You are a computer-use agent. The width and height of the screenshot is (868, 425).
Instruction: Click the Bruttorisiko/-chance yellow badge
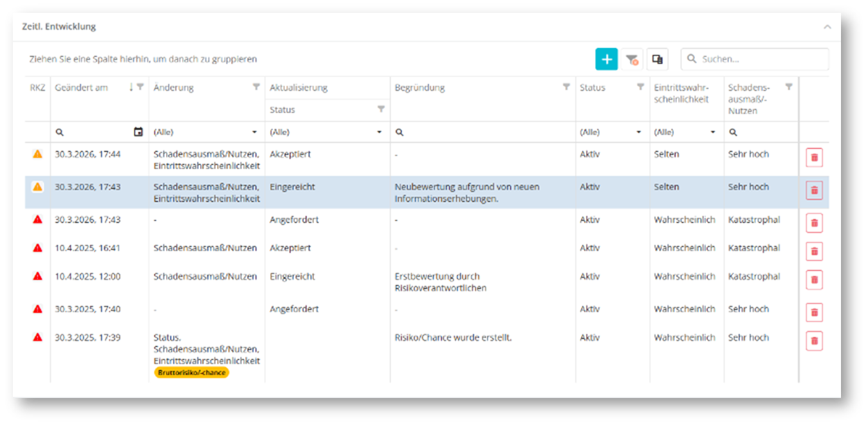pos(192,372)
